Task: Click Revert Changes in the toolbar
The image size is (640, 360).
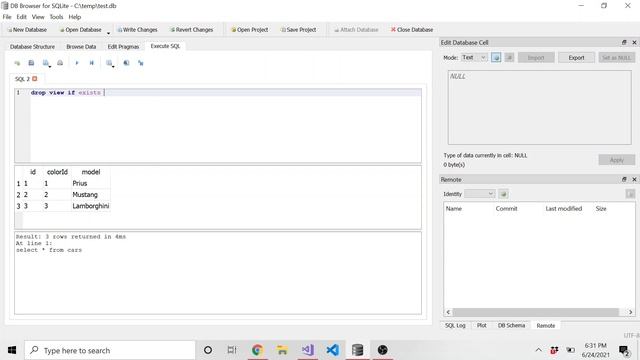Action: click(x=192, y=30)
